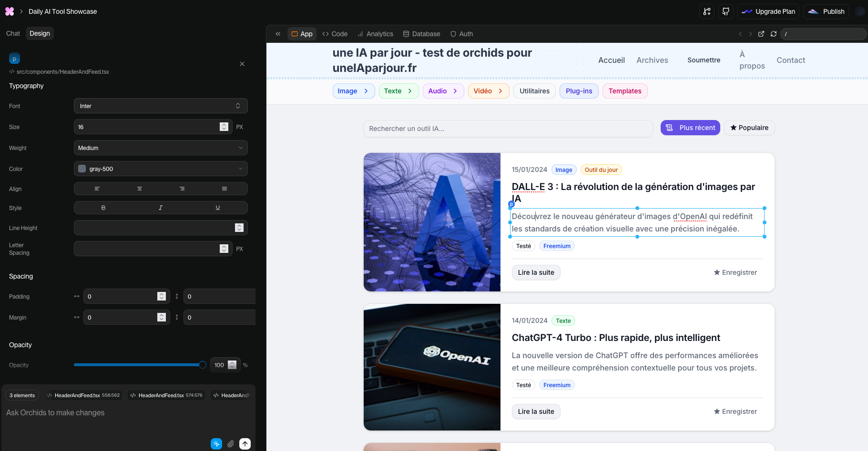The width and height of the screenshot is (868, 451).
Task: Click the refresh preview icon
Action: click(774, 34)
